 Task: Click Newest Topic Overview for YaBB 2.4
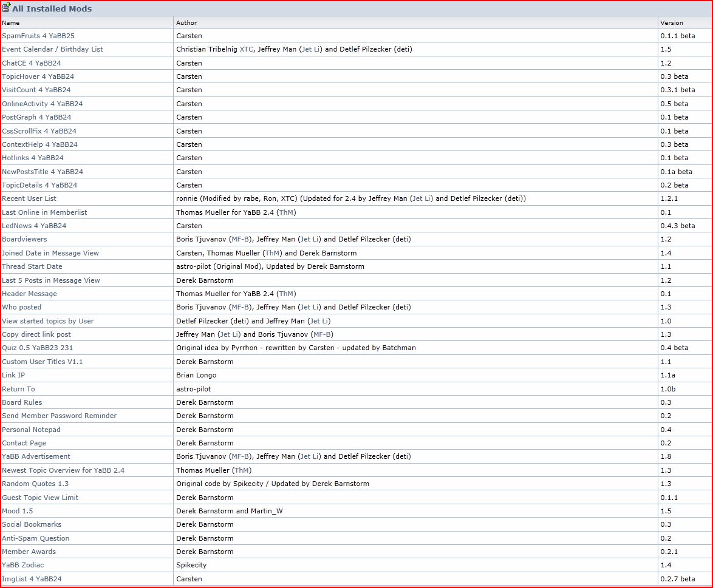pos(63,470)
